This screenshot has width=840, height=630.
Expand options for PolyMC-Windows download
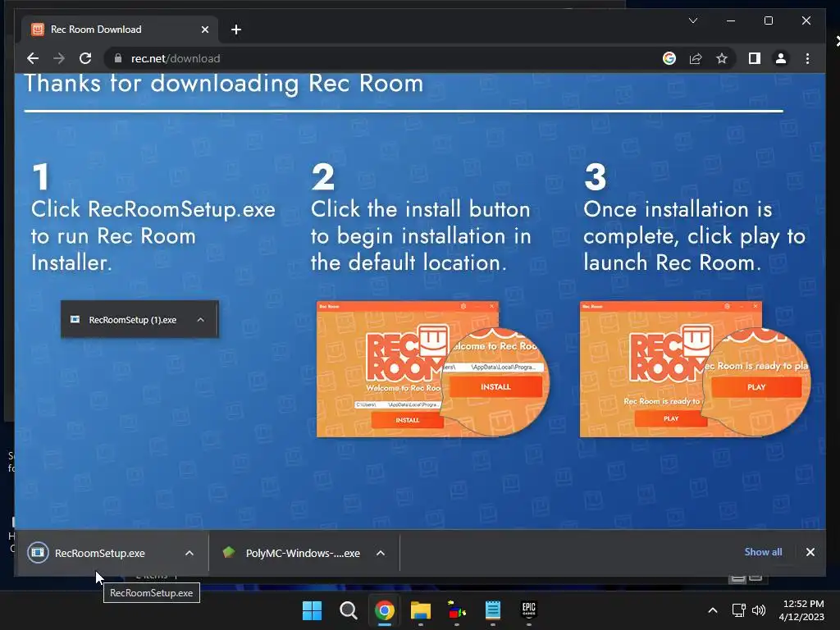[381, 553]
